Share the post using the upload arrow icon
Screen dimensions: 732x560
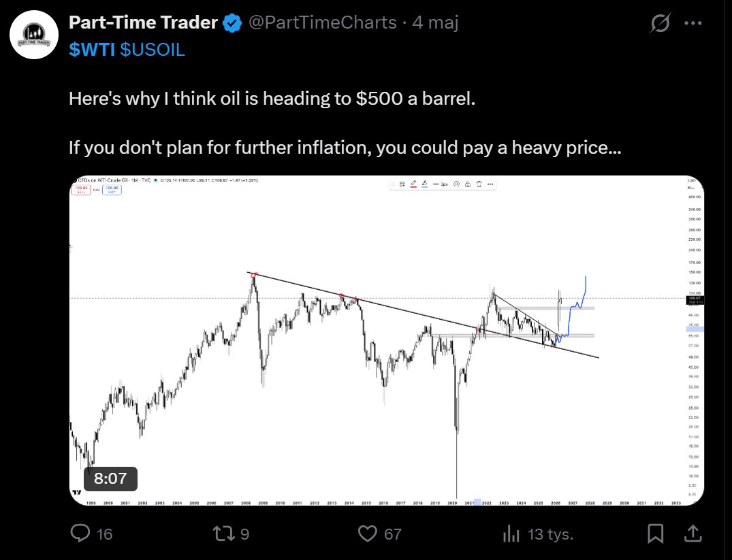pos(693,533)
